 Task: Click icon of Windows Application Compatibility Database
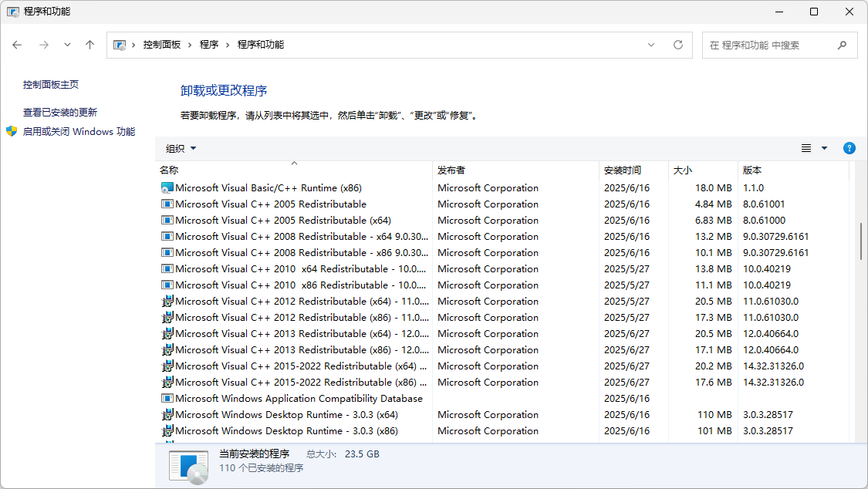(167, 398)
